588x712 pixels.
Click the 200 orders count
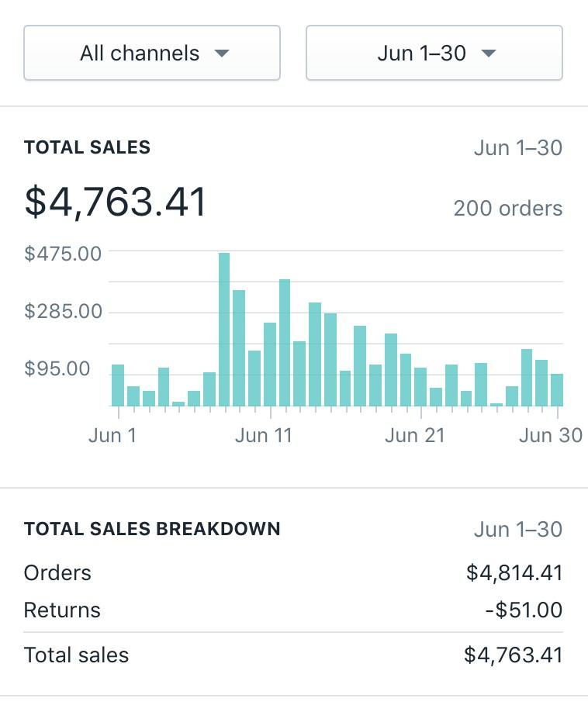point(508,209)
